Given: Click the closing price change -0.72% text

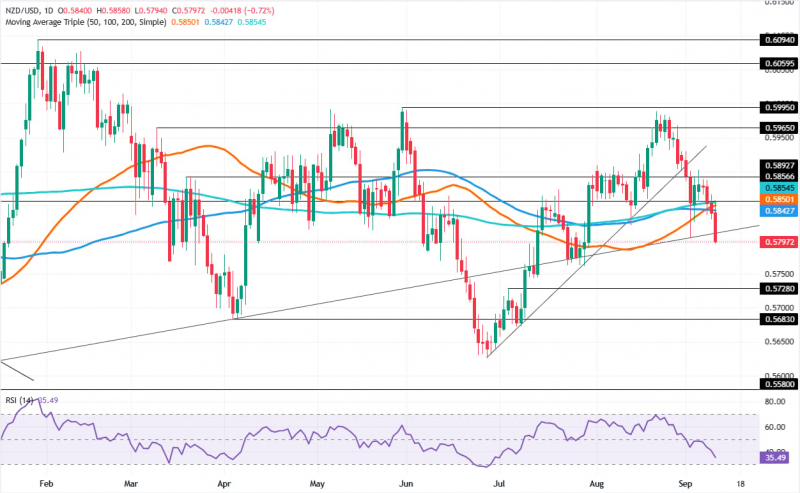Looking at the screenshot, I should 259,11.
